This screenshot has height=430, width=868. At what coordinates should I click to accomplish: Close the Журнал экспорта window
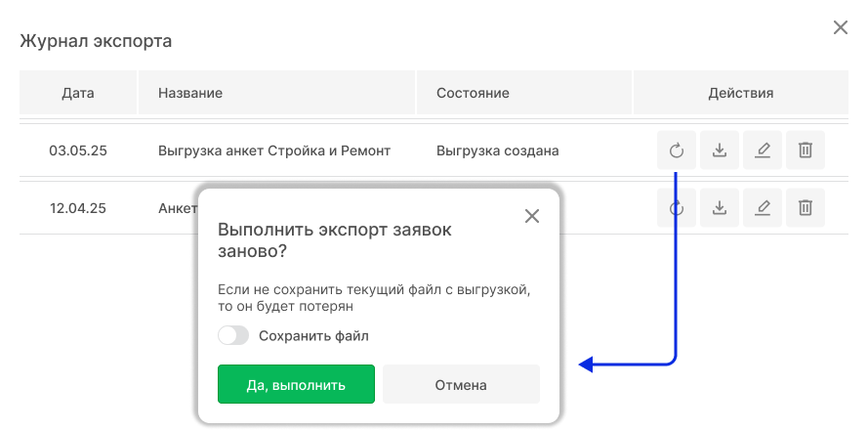[x=840, y=28]
